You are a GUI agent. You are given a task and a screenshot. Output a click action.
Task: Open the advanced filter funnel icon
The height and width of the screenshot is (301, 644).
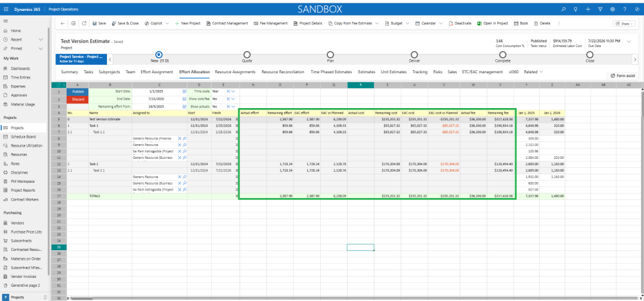point(600,9)
